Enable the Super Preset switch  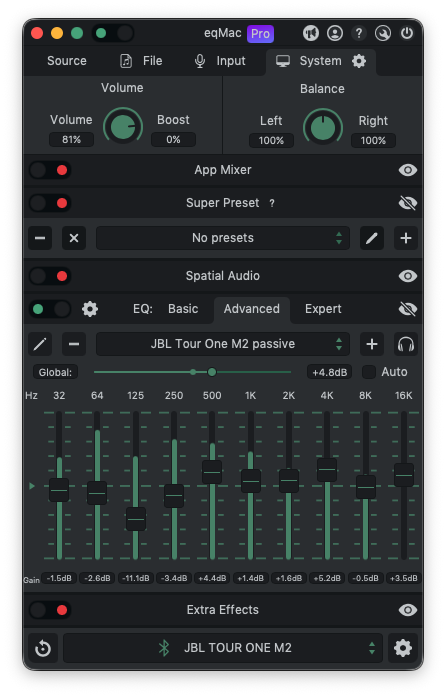[50, 204]
